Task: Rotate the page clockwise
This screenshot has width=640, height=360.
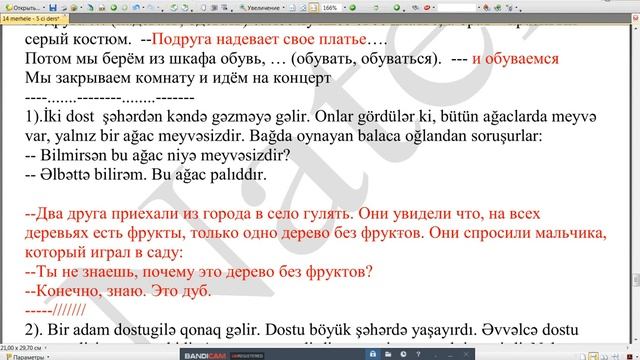Action: [185, 8]
